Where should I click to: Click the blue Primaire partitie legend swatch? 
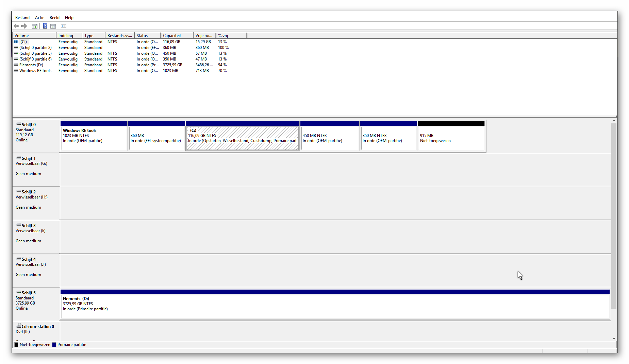[x=54, y=345]
